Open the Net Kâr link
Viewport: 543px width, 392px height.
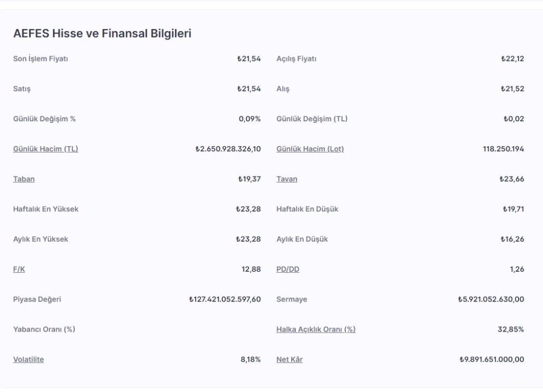tap(290, 360)
